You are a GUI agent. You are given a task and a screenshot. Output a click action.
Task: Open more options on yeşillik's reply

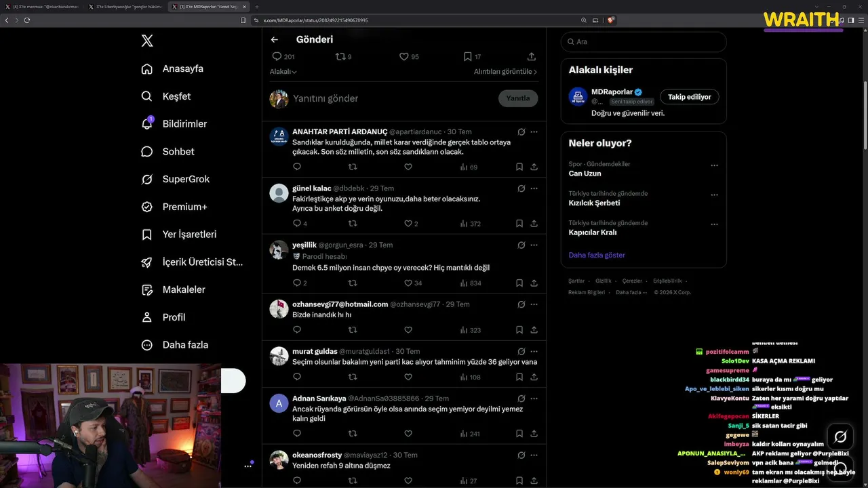click(534, 245)
